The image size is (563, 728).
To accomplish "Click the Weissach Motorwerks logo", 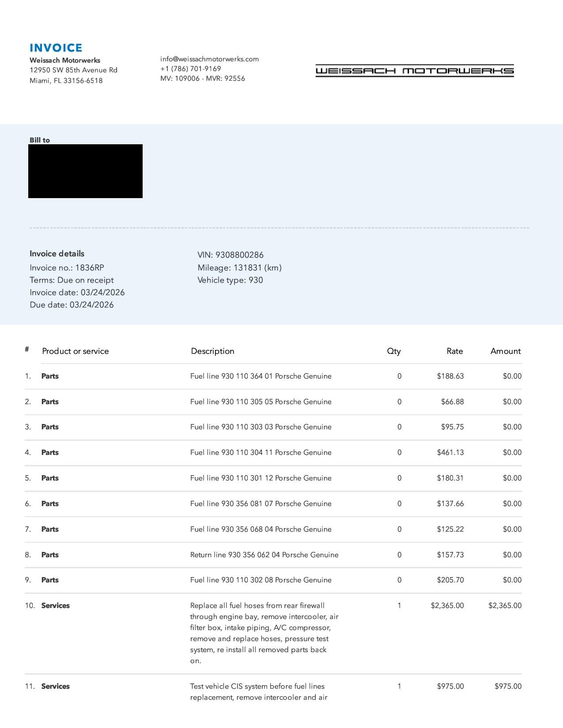I will tap(414, 71).
